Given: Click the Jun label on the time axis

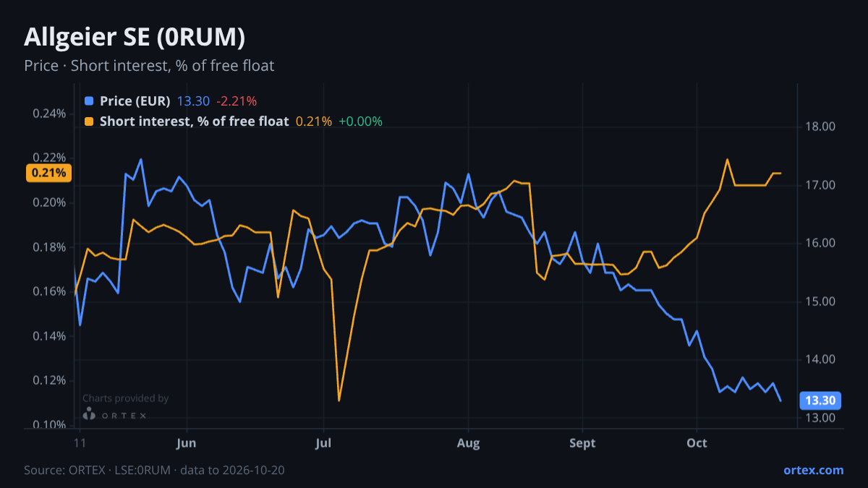Looking at the screenshot, I should click(187, 442).
